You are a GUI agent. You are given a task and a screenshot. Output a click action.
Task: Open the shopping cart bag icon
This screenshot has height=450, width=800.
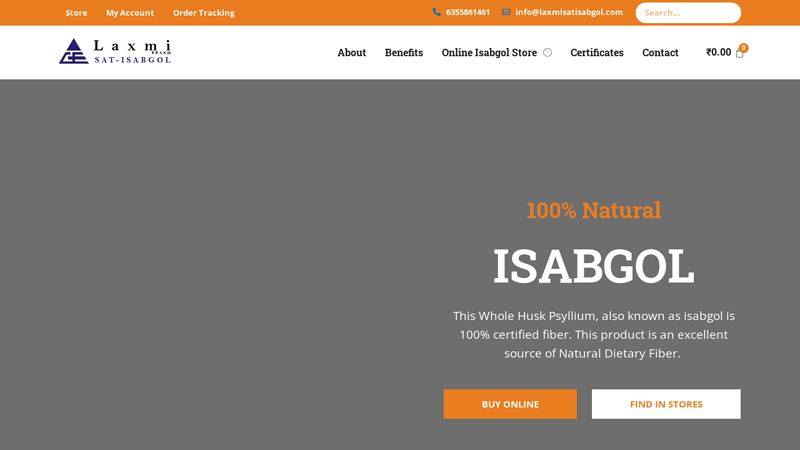(x=740, y=53)
